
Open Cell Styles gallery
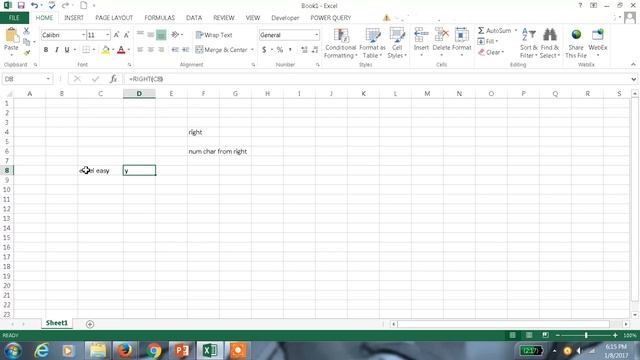(x=397, y=43)
